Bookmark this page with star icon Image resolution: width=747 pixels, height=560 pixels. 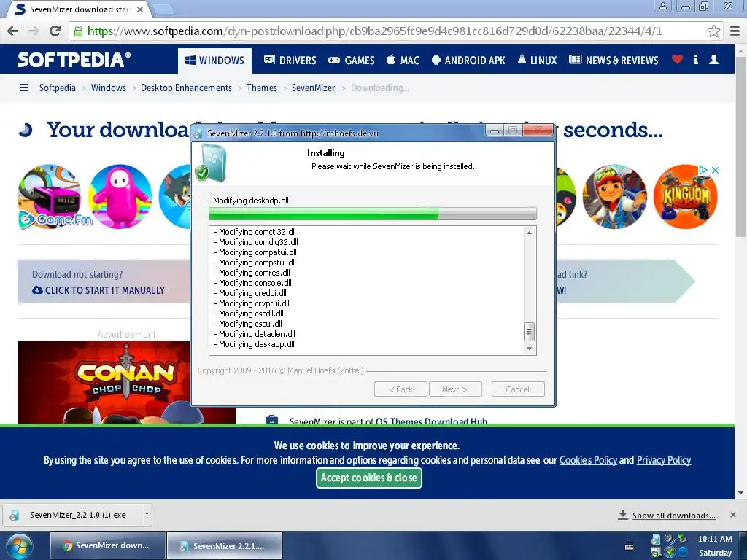click(x=713, y=31)
